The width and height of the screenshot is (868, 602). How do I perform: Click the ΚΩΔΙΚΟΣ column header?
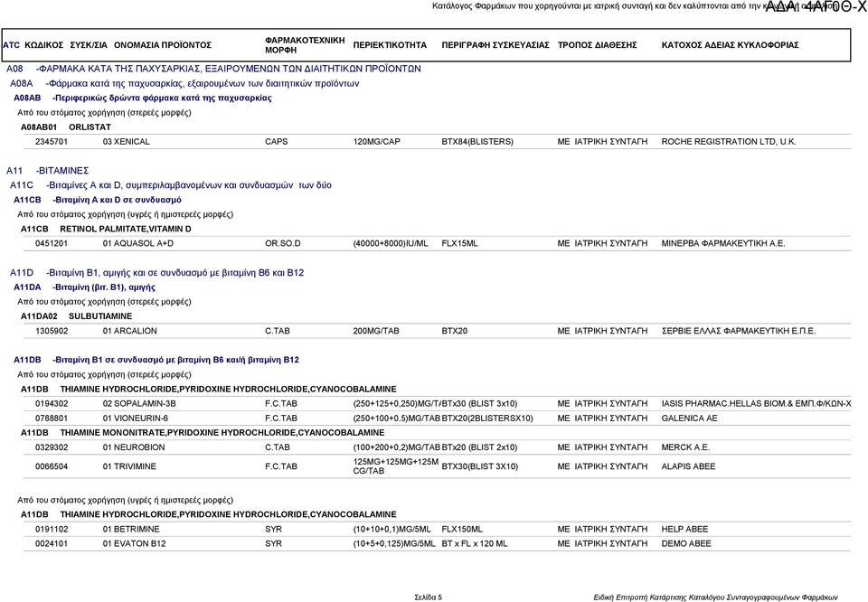44,45
